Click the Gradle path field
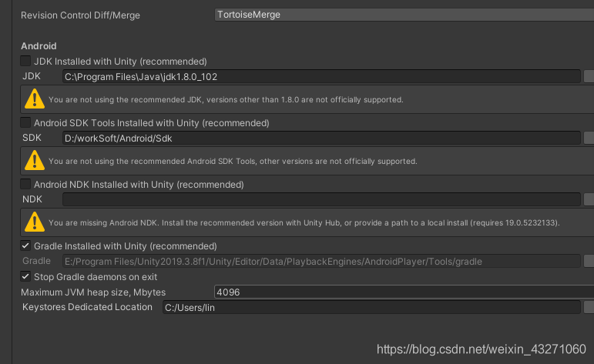Screen dimensions: 594x364 (320, 261)
